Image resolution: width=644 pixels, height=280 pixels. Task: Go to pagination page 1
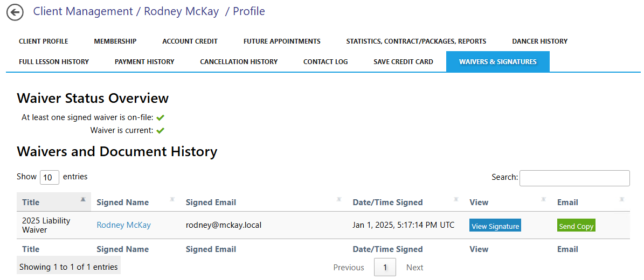385,267
